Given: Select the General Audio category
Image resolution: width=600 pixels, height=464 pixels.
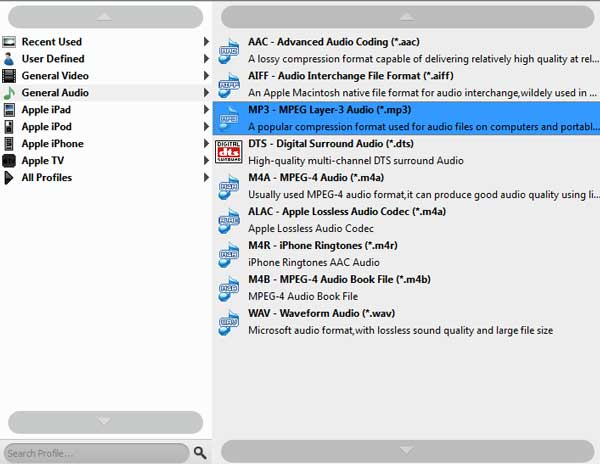Looking at the screenshot, I should [106, 93].
